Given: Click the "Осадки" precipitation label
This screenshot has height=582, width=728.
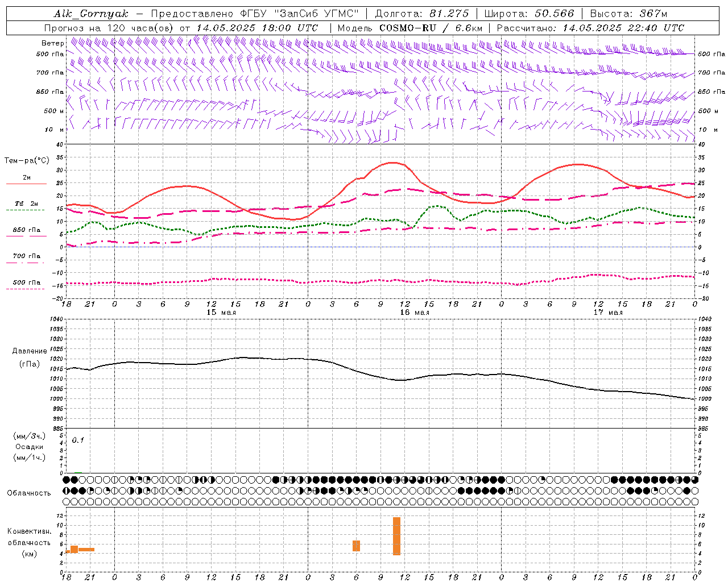Looking at the screenshot, I should point(29,447).
